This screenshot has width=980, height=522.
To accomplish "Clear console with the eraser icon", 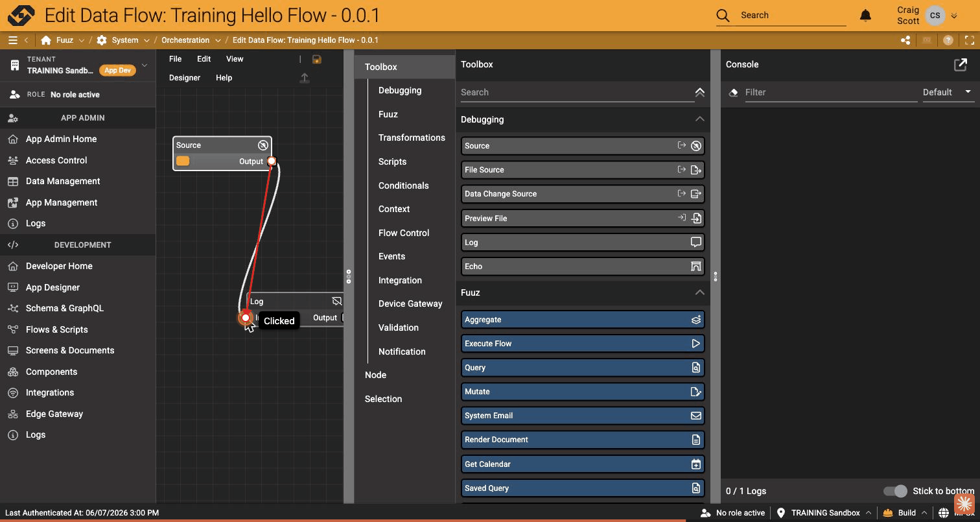I will (733, 92).
